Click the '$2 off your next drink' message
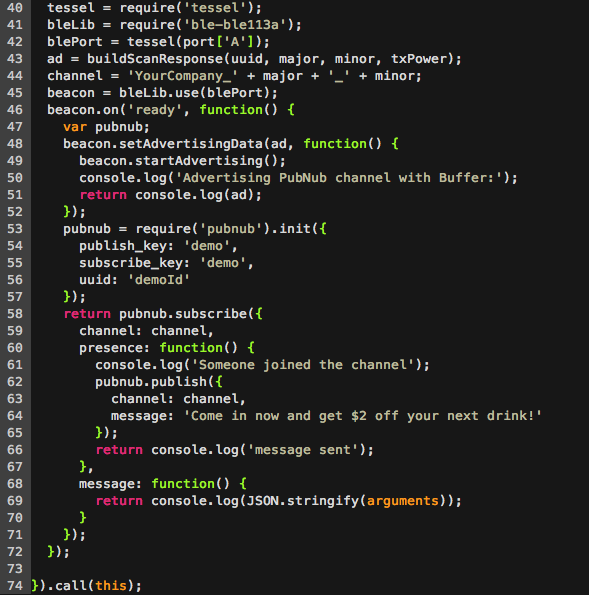 [x=363, y=416]
